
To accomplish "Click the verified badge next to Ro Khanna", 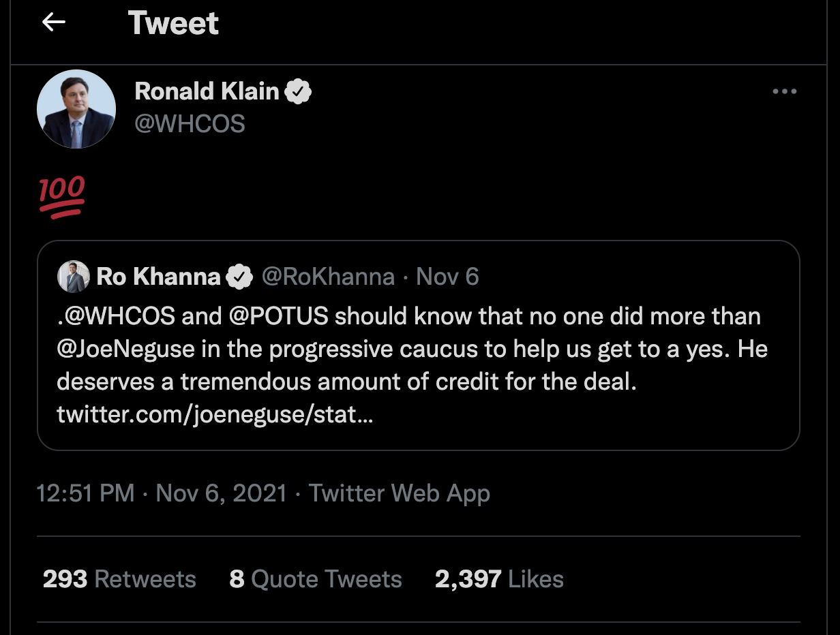I will [x=239, y=277].
